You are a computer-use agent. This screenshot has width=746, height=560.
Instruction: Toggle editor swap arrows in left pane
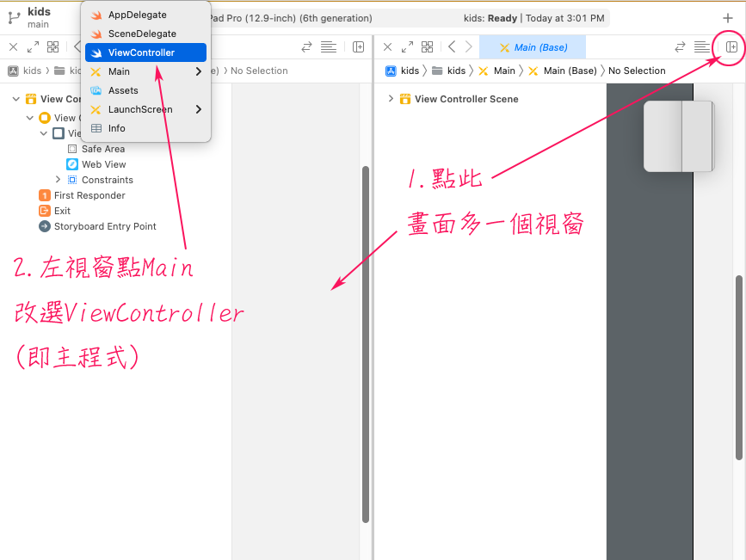[x=307, y=46]
